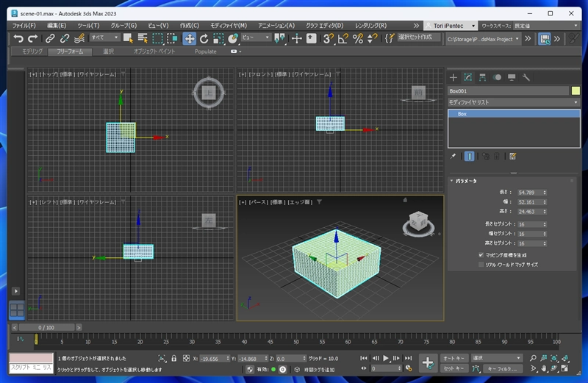
Task: Select the Box entry in modifier stack
Action: click(x=514, y=114)
